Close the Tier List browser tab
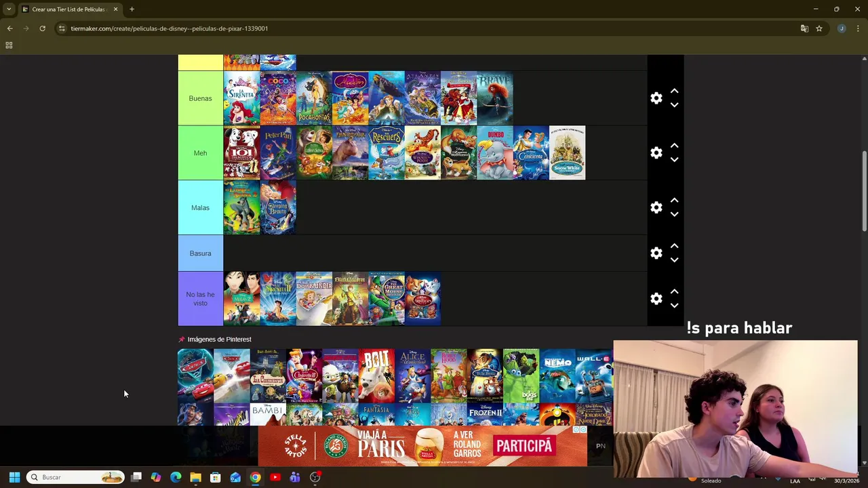Viewport: 868px width, 488px height. tap(115, 9)
